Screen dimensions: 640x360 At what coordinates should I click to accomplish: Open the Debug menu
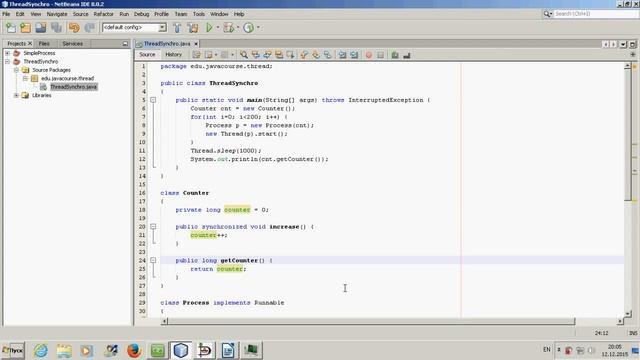(141, 14)
